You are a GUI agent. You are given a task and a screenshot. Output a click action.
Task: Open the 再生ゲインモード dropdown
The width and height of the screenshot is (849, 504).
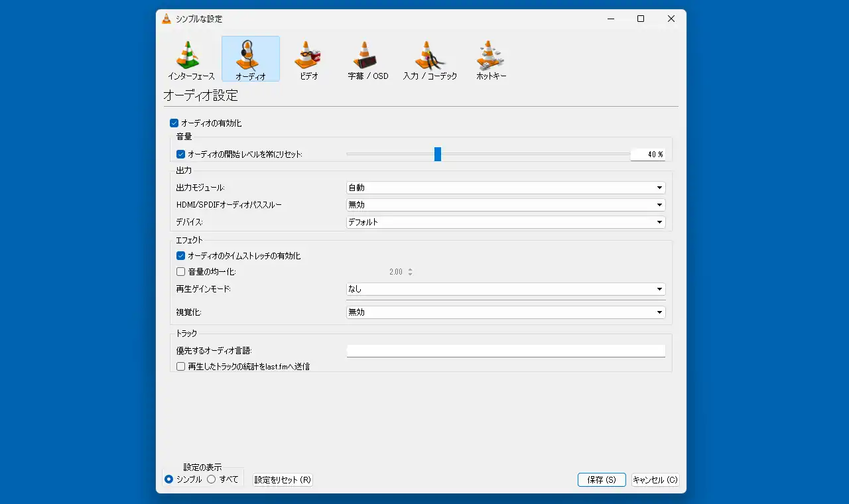point(505,289)
